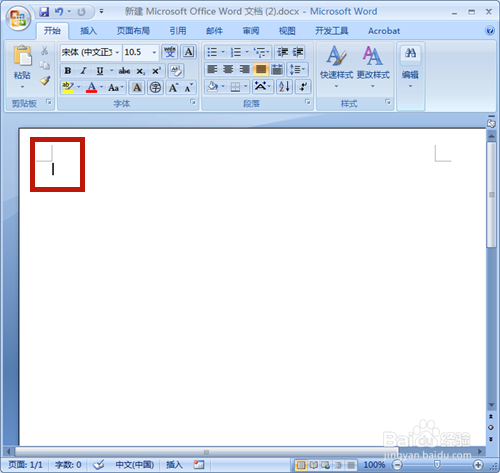Image resolution: width=500 pixels, height=473 pixels.
Task: Paste clipboard contents with the 粘贴 button
Action: [x=22, y=67]
